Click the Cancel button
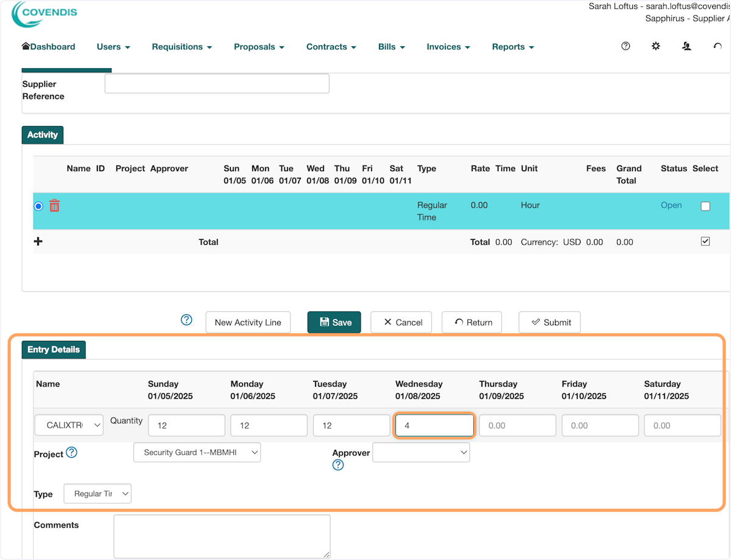Viewport: 731px width, 560px height. pyautogui.click(x=401, y=322)
